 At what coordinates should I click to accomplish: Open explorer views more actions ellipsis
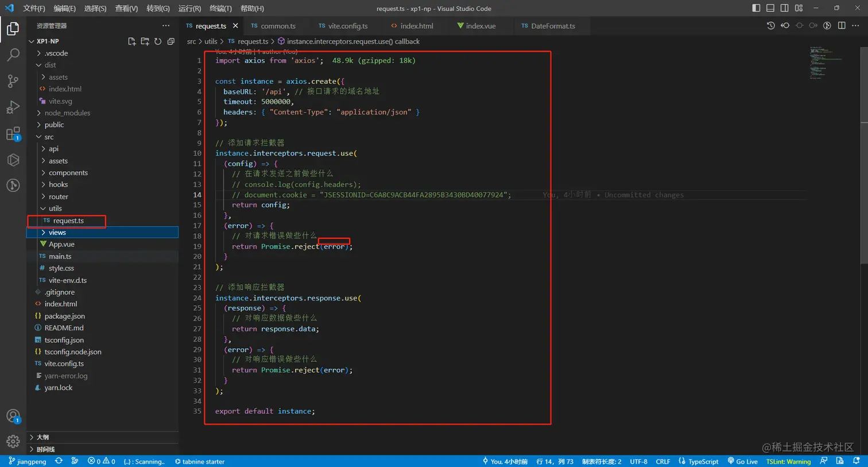click(x=166, y=26)
